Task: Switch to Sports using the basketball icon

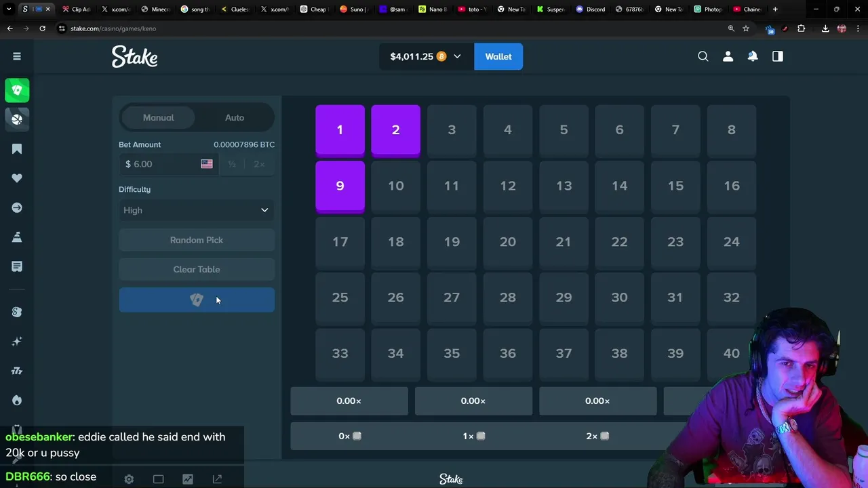Action: tap(17, 119)
